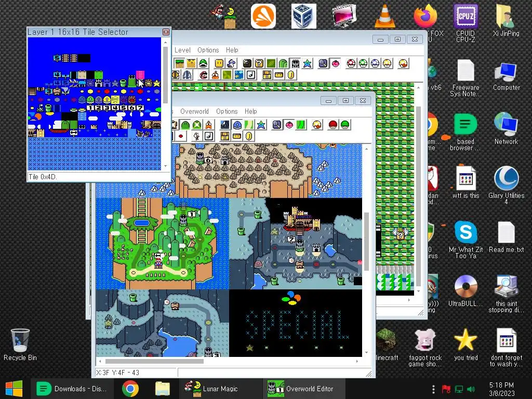
Task: Click the yellow brick tiles icon in Lunar Magic toolbar
Action: tap(267, 75)
